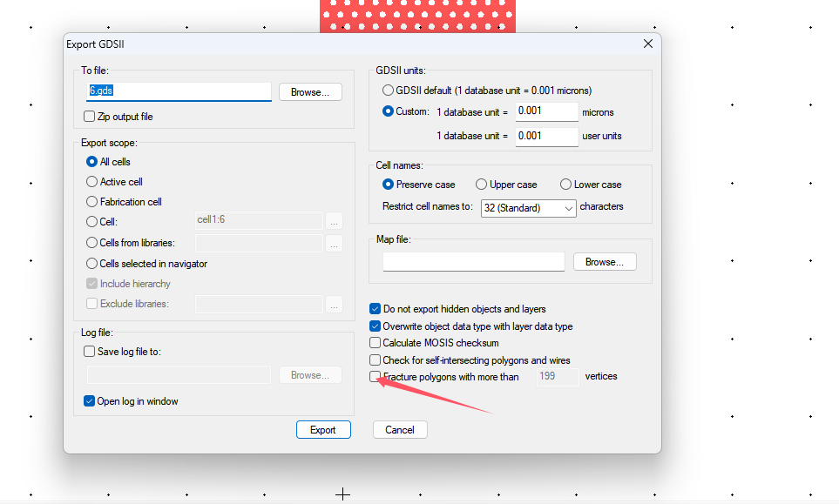Select Lower case for cell names
839x504 pixels.
click(565, 185)
